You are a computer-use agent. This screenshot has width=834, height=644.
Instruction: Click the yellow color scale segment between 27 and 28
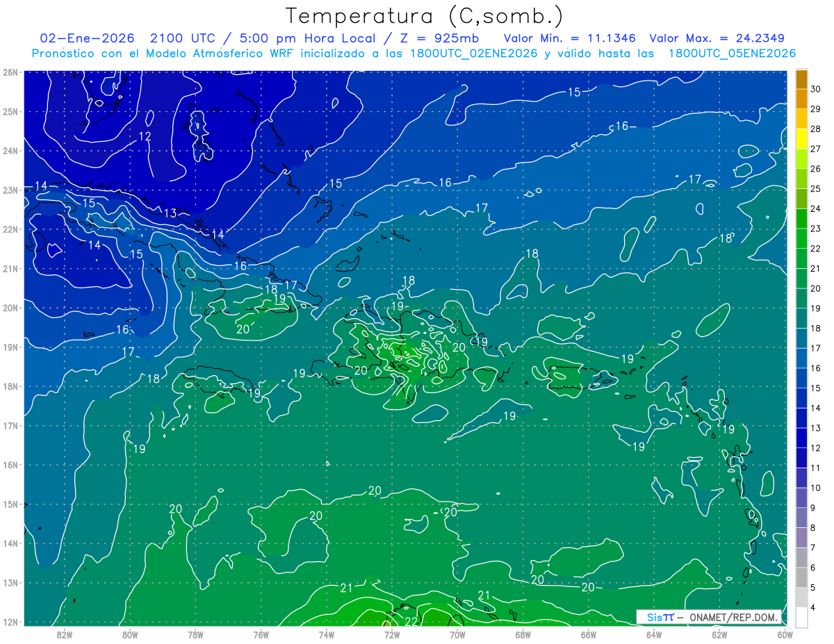coord(801,138)
